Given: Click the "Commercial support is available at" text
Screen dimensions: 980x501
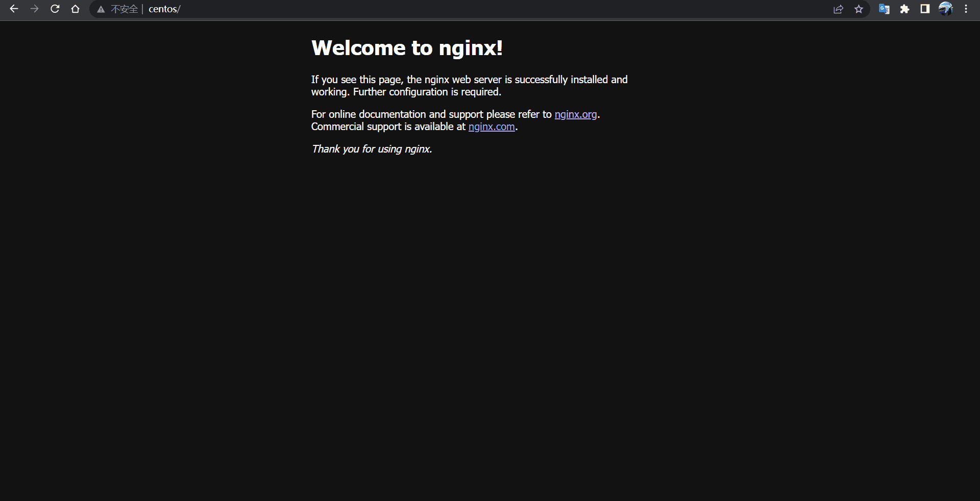Looking at the screenshot, I should click(x=388, y=127).
